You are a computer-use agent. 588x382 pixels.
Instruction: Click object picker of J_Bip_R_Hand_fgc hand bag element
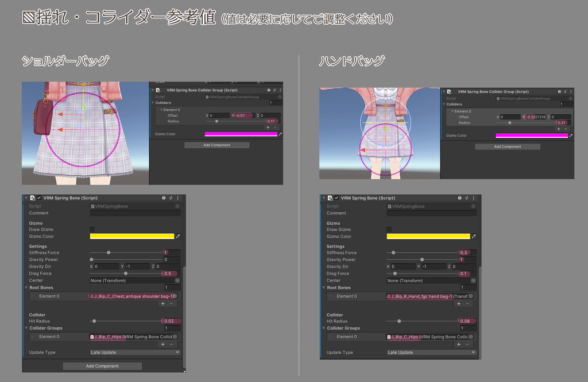point(471,296)
